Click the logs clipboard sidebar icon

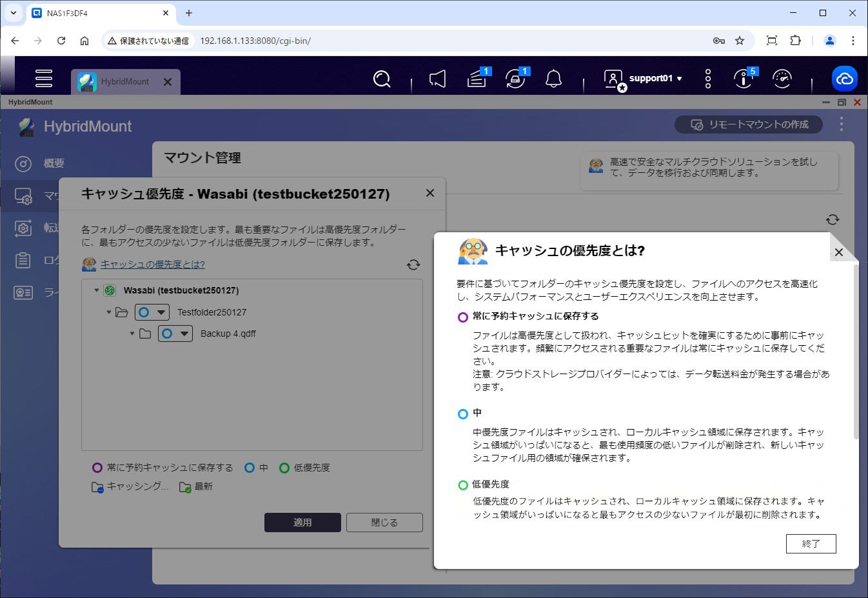coord(23,260)
